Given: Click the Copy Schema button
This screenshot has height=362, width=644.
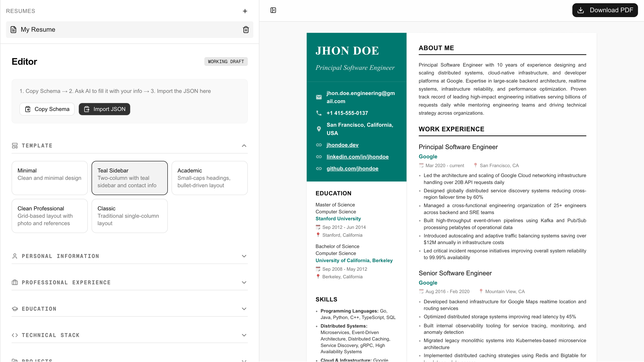Looking at the screenshot, I should click(47, 109).
